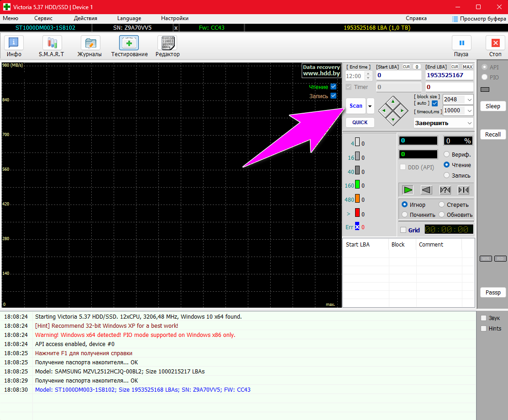The height and width of the screenshot is (420, 508).
Task: Uncheck the Чтение graph checkbox
Action: (333, 87)
